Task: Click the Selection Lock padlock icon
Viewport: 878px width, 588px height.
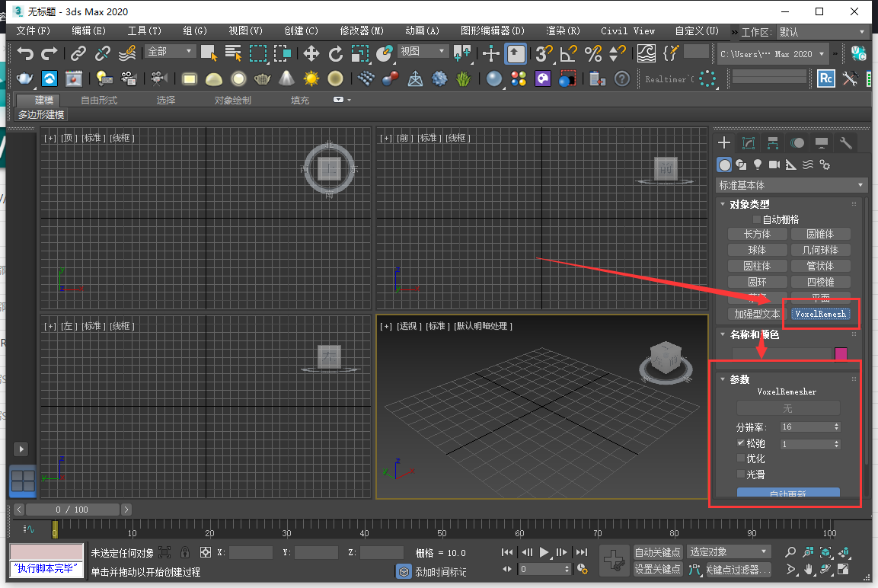Action: [185, 552]
